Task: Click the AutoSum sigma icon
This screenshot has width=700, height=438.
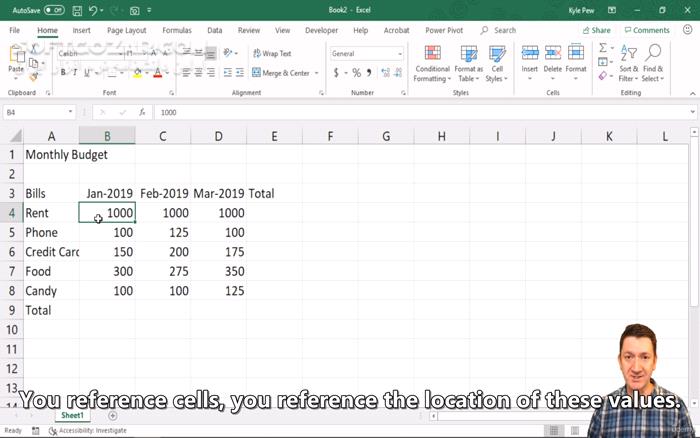Action: (603, 47)
